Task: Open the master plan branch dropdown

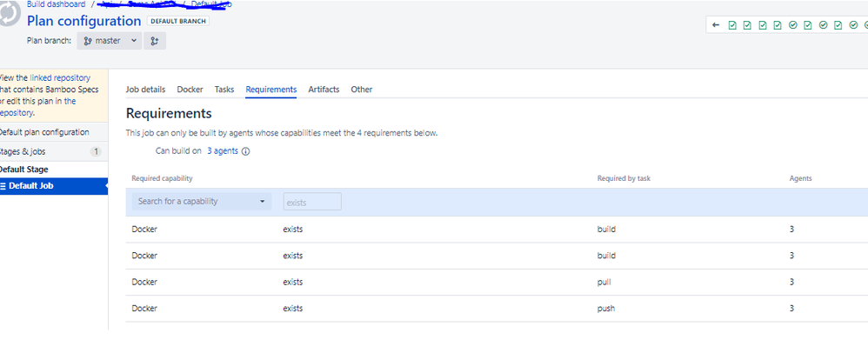Action: click(x=110, y=40)
